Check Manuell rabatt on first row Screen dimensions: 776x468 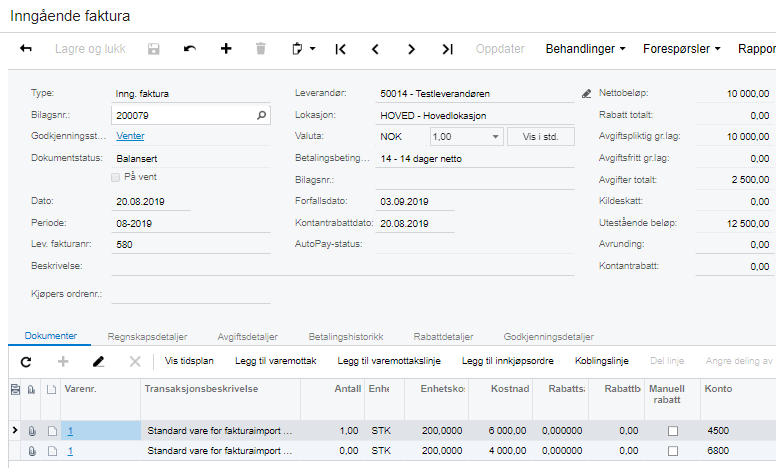point(672,431)
